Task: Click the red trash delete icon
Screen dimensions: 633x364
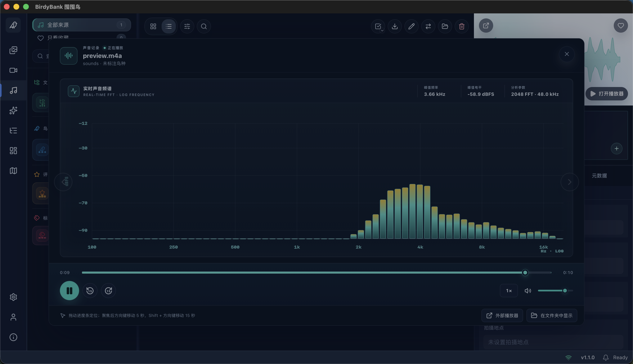Action: click(462, 26)
